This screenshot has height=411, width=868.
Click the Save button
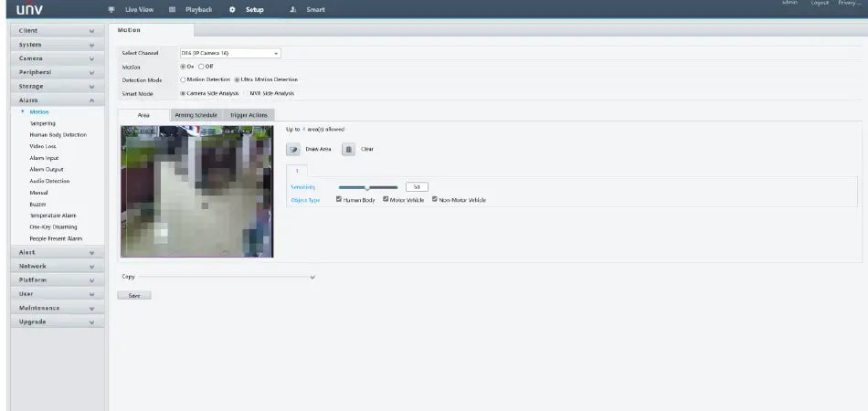pos(134,296)
